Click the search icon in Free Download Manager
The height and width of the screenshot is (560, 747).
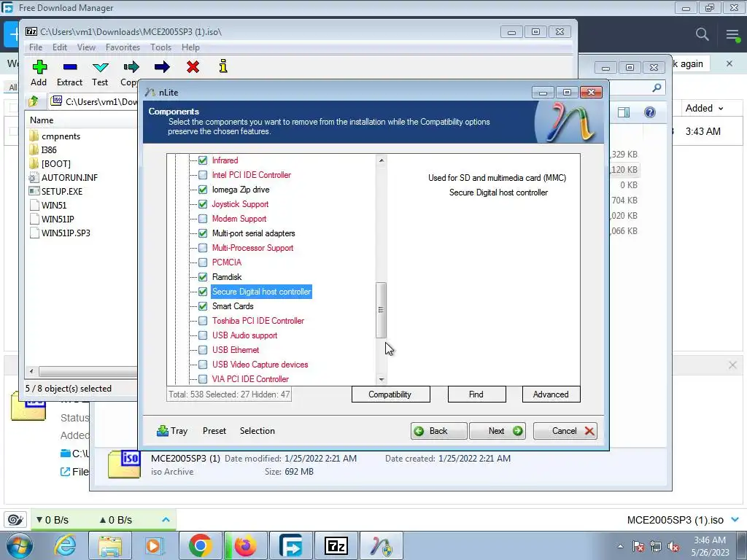tap(702, 34)
